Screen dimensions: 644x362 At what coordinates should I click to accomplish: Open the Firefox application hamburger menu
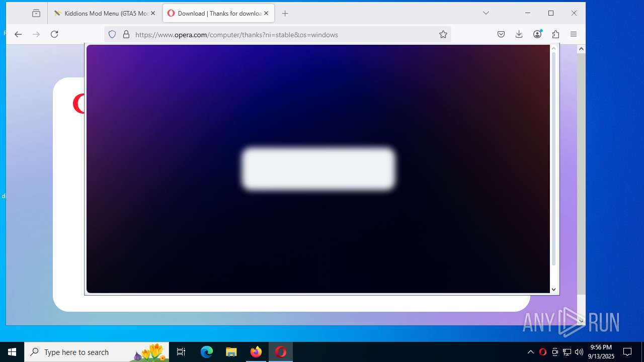point(574,34)
